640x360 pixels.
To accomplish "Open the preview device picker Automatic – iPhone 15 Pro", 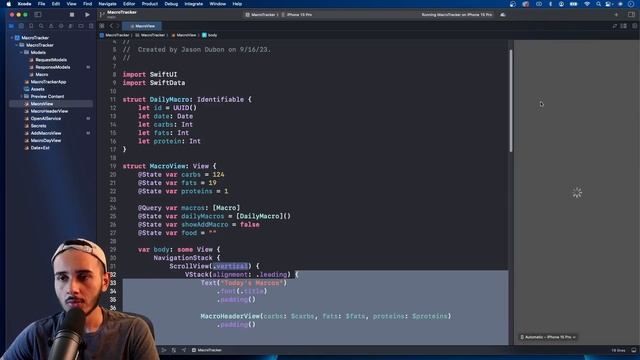I will pyautogui.click(x=548, y=337).
